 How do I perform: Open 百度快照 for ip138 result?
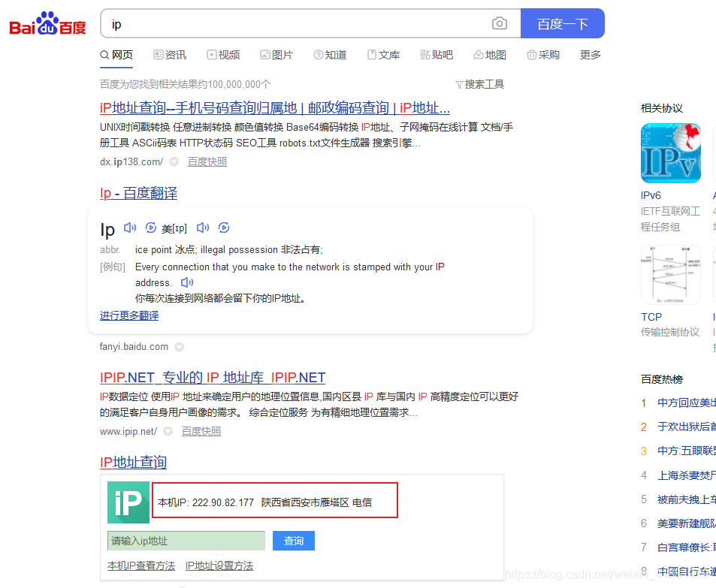tap(207, 161)
